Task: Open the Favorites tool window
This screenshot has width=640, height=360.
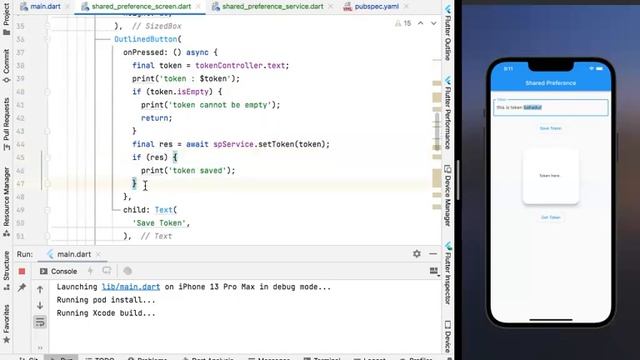Action: [7, 324]
